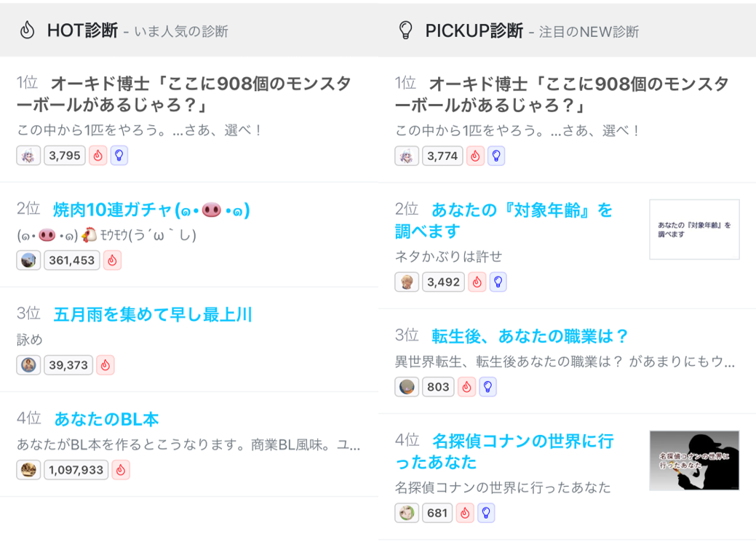
Task: Open 名探偵コナンの世界に行ったあなた title link
Action: pos(504,451)
